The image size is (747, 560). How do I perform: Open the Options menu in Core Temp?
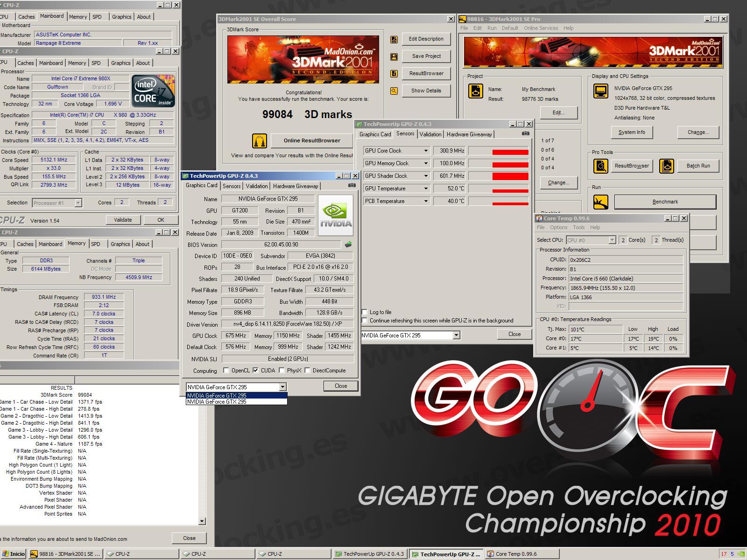click(558, 227)
